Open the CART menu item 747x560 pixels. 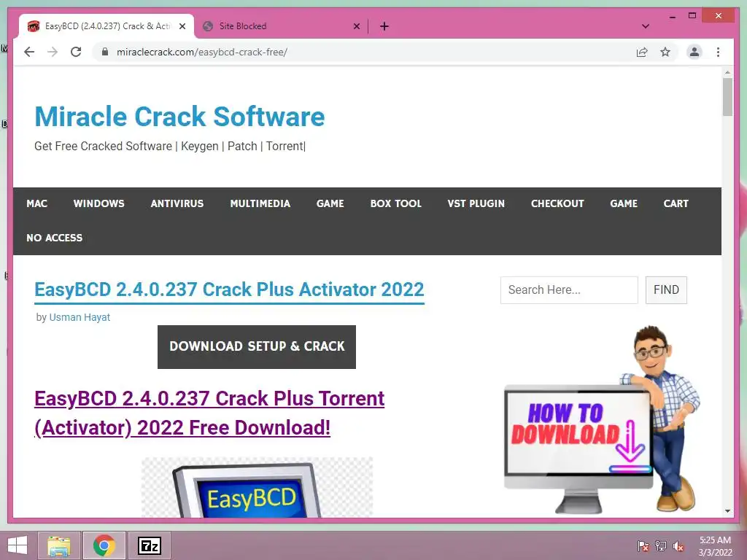(676, 203)
